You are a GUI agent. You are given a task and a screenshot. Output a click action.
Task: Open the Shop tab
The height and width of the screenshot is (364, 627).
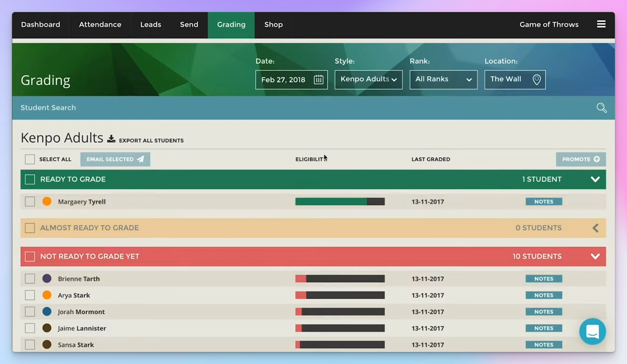coord(273,25)
